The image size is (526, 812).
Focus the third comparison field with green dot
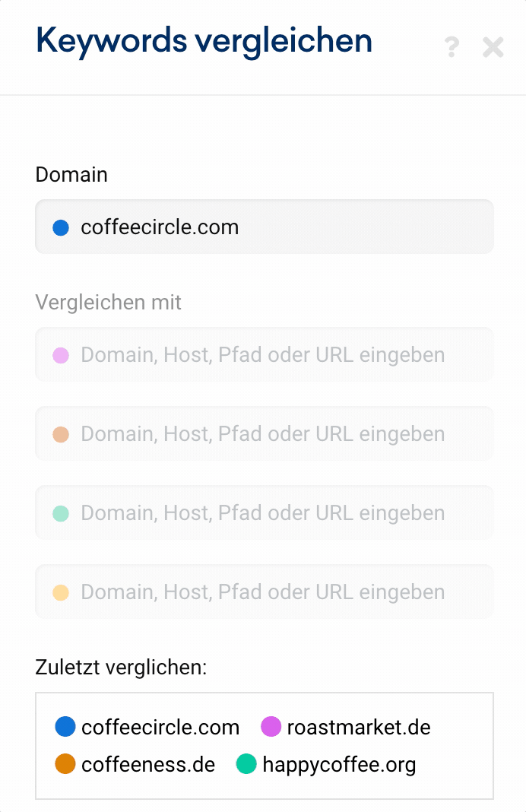[263, 513]
